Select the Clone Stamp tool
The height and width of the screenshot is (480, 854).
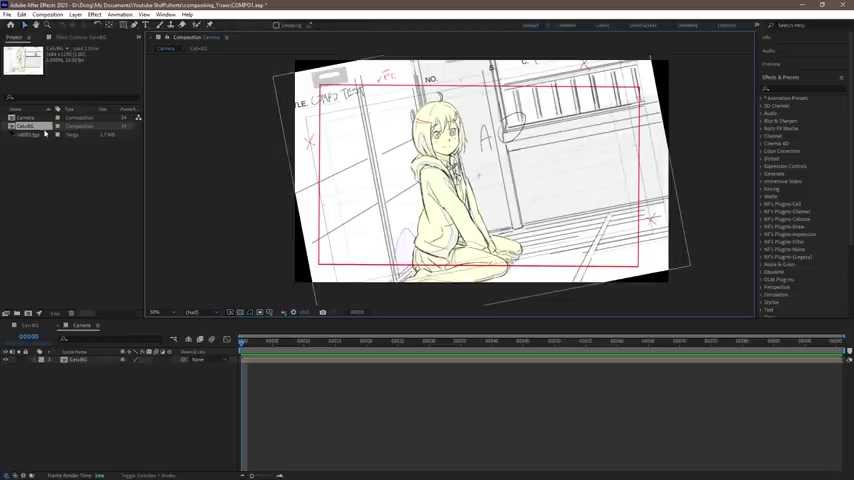(170, 25)
